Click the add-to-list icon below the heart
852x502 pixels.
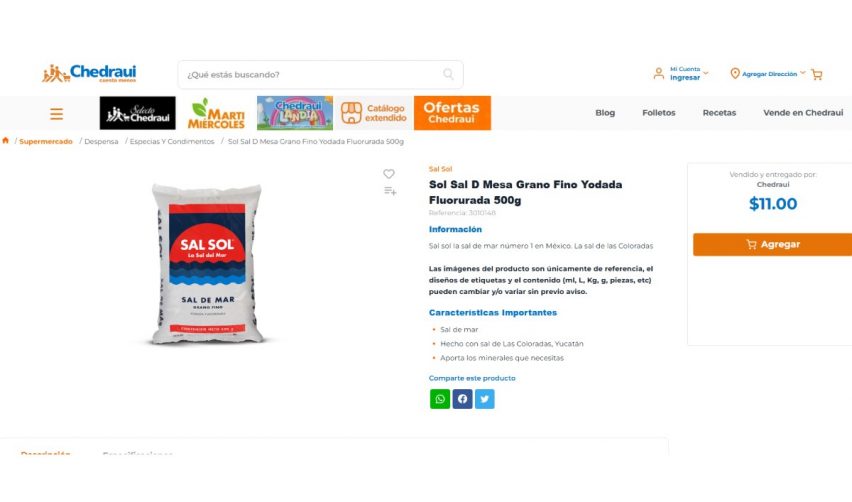390,191
